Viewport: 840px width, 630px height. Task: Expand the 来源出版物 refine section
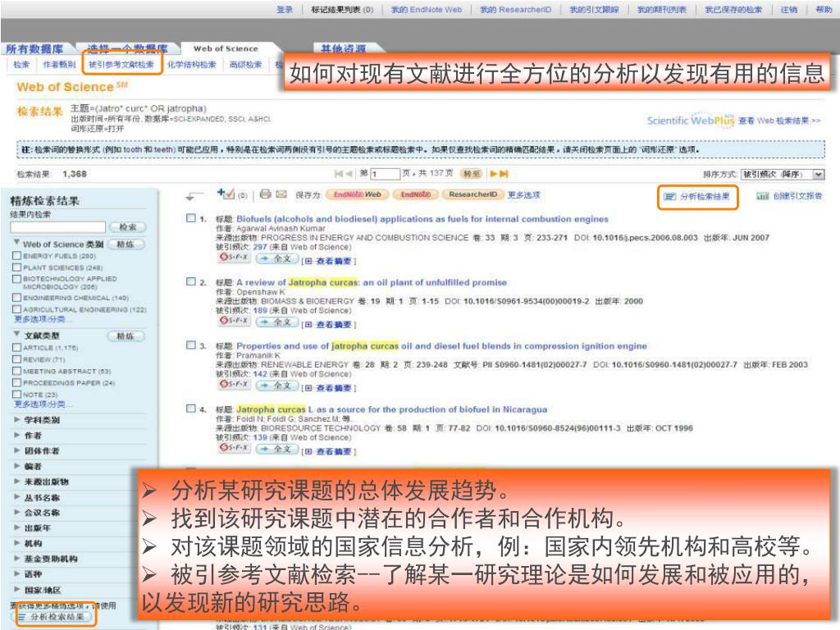click(17, 482)
